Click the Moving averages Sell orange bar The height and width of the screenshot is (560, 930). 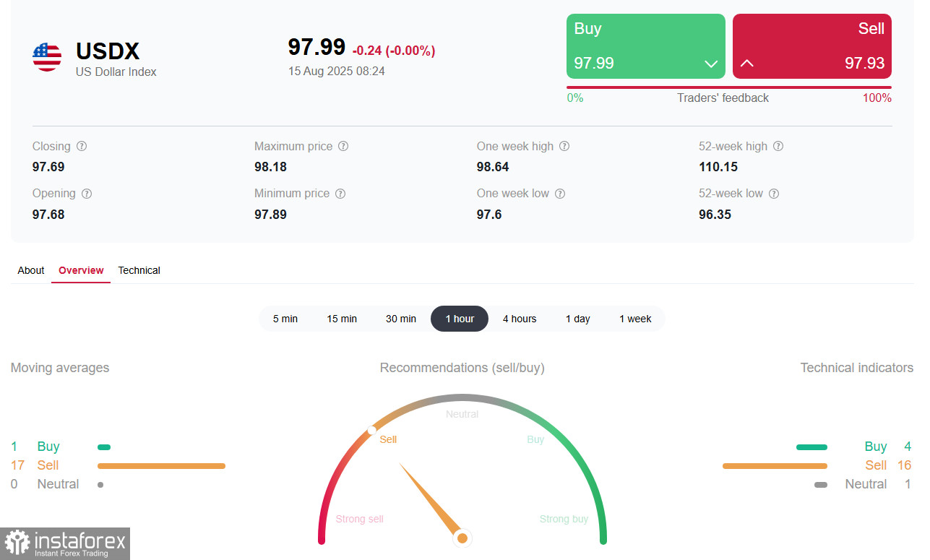click(x=161, y=466)
